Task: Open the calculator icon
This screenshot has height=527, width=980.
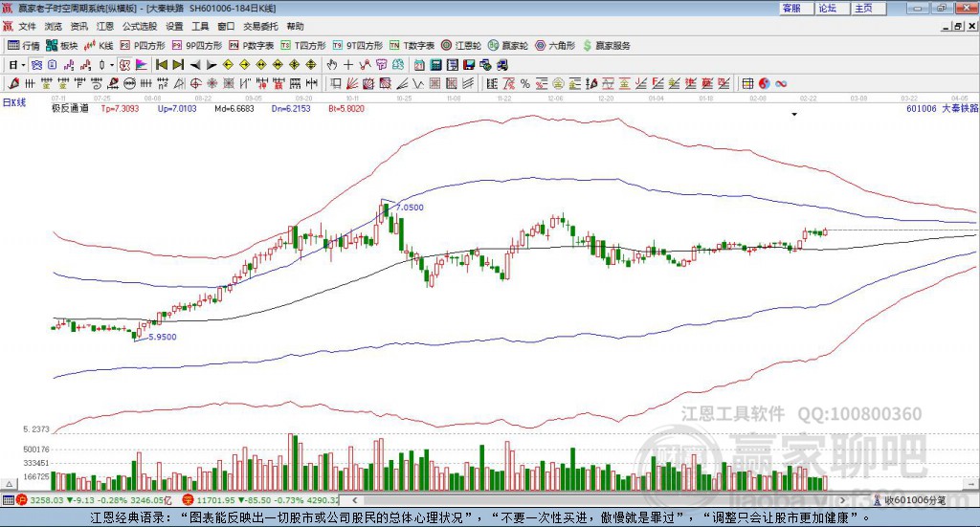Action: click(436, 65)
